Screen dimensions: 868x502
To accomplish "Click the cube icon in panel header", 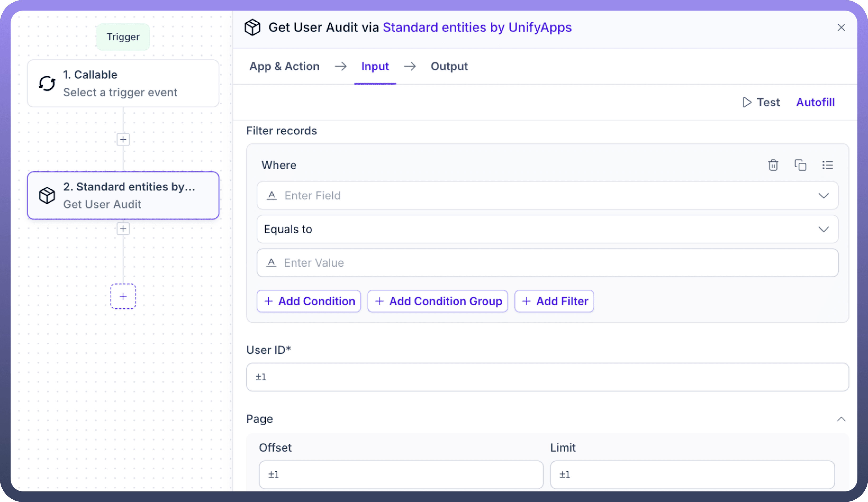I will click(x=252, y=27).
